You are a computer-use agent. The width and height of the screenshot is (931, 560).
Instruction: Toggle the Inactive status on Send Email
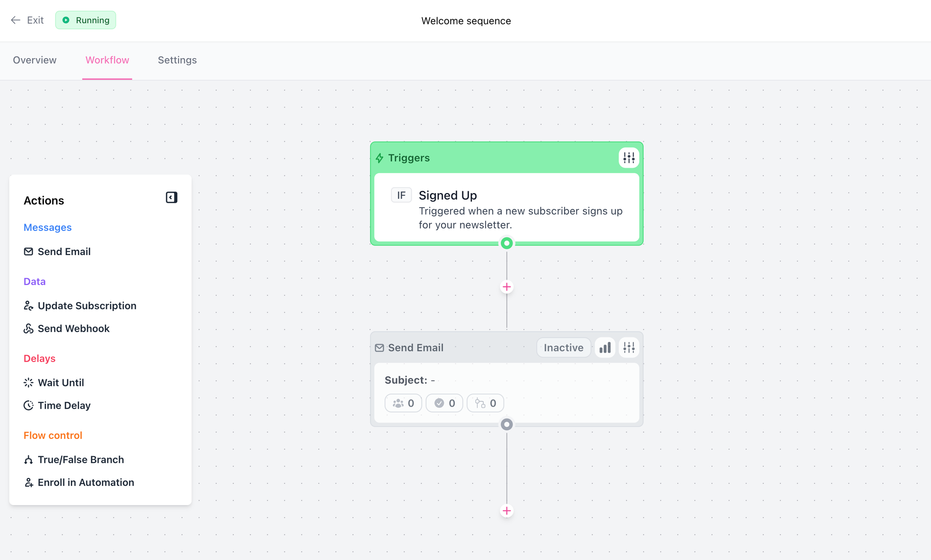tap(563, 348)
